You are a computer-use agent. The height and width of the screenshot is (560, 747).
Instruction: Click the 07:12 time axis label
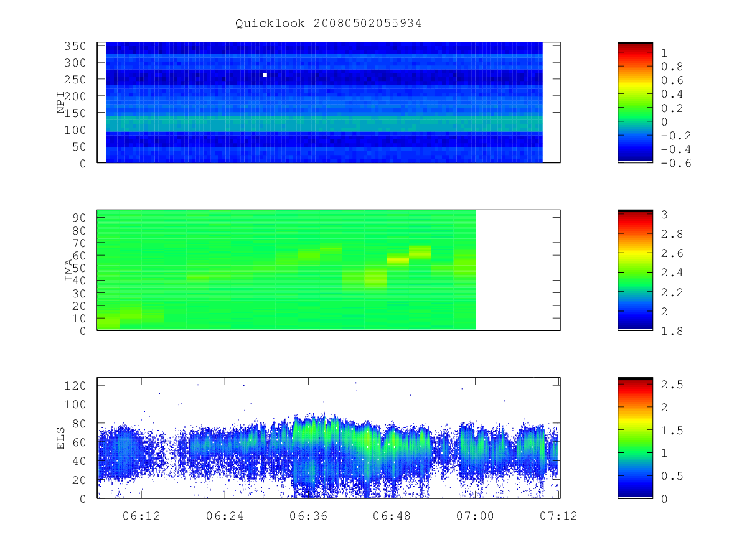click(x=559, y=515)
